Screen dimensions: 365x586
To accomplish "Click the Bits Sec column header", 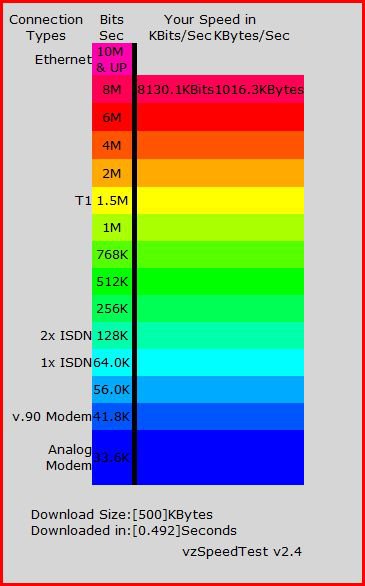I will [112, 28].
